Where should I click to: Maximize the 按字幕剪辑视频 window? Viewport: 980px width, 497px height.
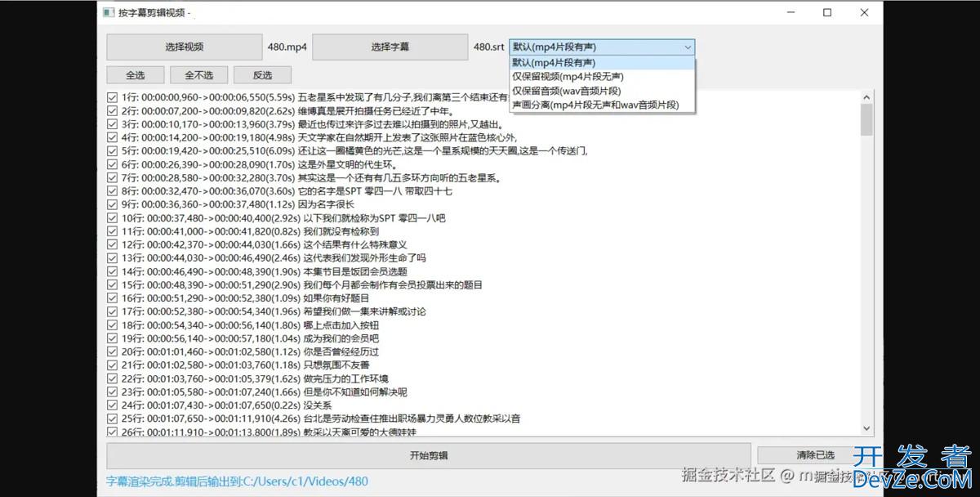[827, 13]
